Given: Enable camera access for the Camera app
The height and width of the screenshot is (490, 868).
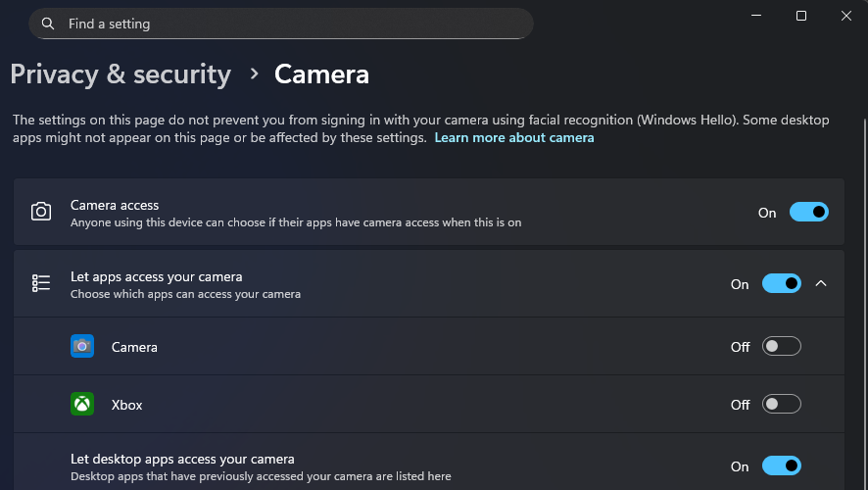Looking at the screenshot, I should pyautogui.click(x=782, y=346).
